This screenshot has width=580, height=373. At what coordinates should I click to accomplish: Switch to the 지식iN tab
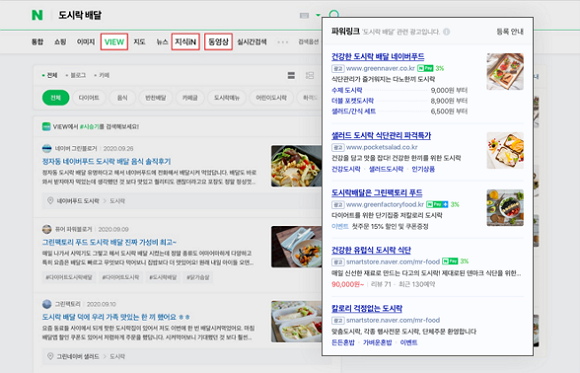point(185,42)
